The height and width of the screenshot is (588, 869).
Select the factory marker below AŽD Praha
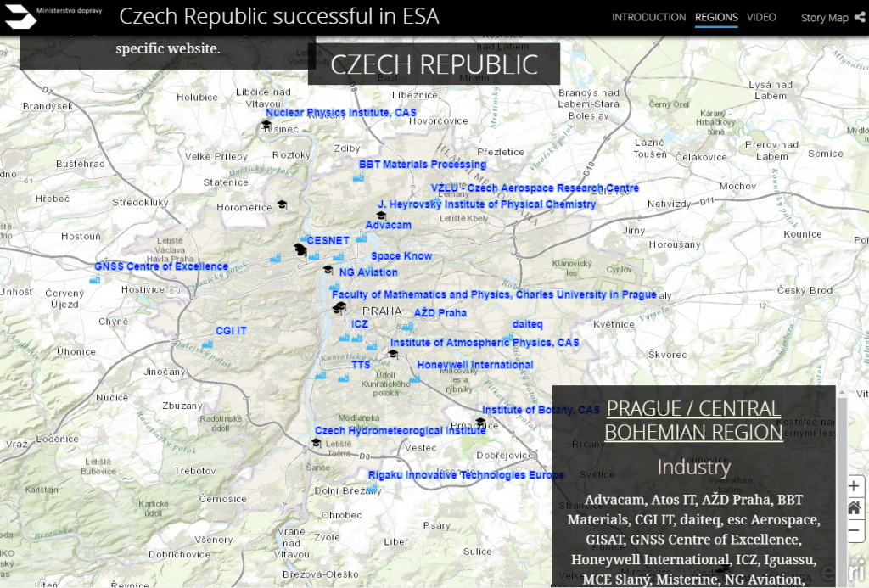click(408, 327)
